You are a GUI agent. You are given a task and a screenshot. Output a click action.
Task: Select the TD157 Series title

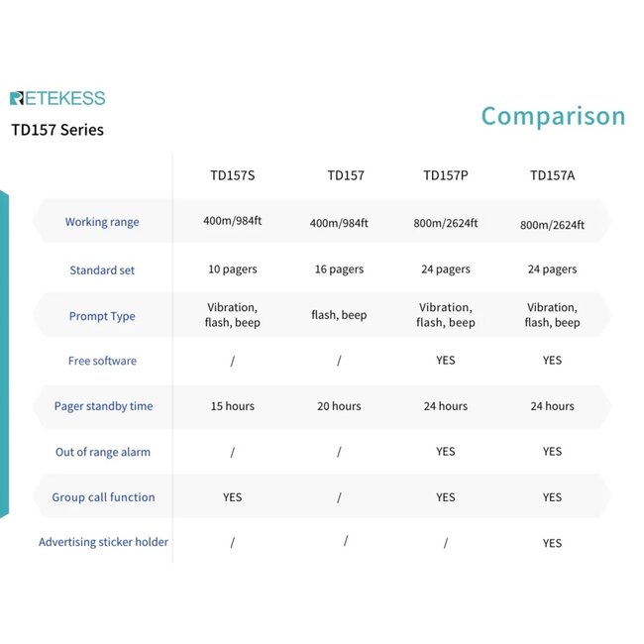[x=57, y=130]
